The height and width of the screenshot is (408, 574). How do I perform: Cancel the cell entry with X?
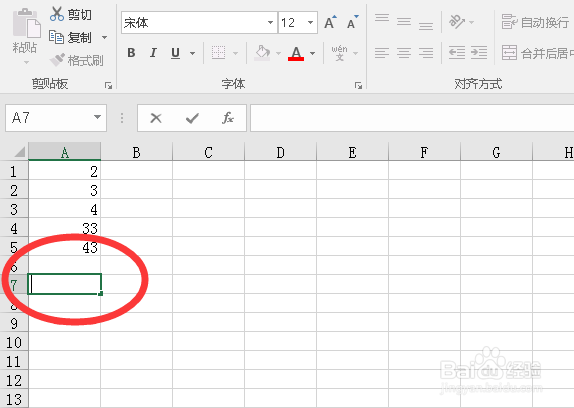(156, 118)
